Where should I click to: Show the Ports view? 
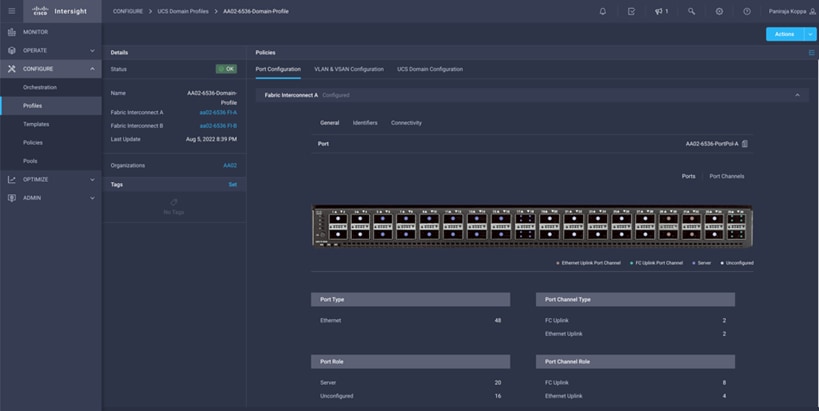[688, 176]
